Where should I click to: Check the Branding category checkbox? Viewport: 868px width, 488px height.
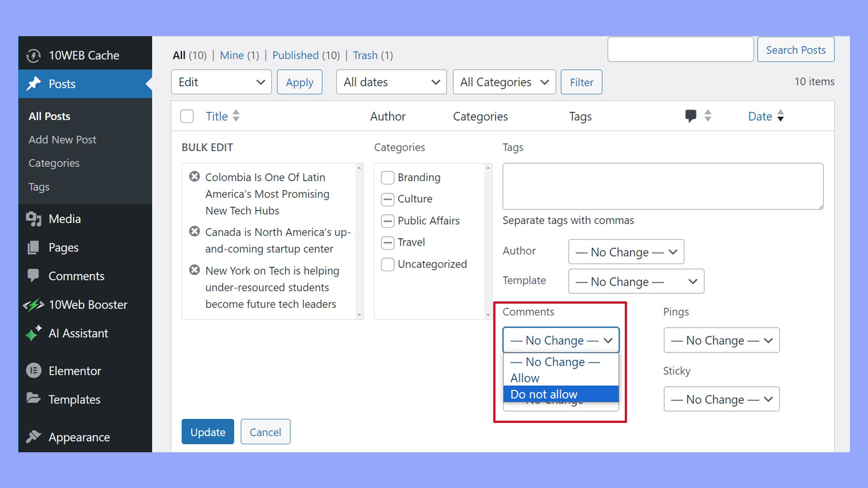[387, 178]
